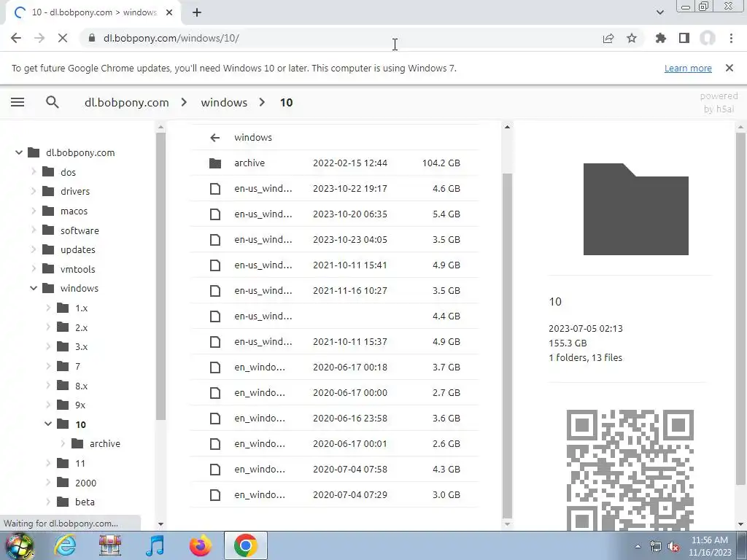Expand the 9x folder tree node

click(48, 405)
